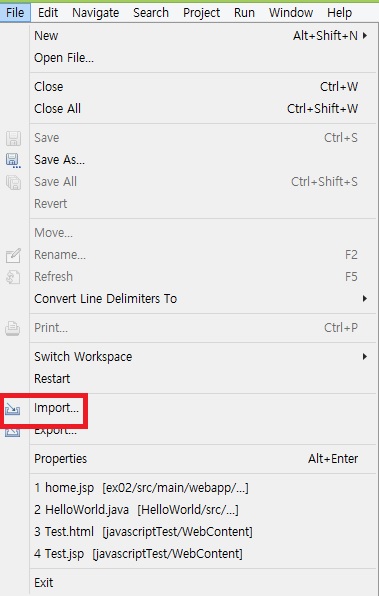Click the Import icon in the File menu
The width and height of the screenshot is (379, 596).
click(13, 409)
